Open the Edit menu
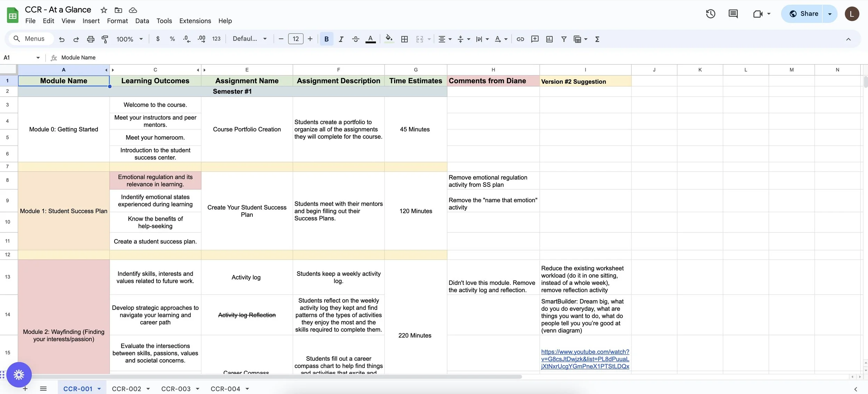The height and width of the screenshot is (394, 868). click(x=48, y=21)
